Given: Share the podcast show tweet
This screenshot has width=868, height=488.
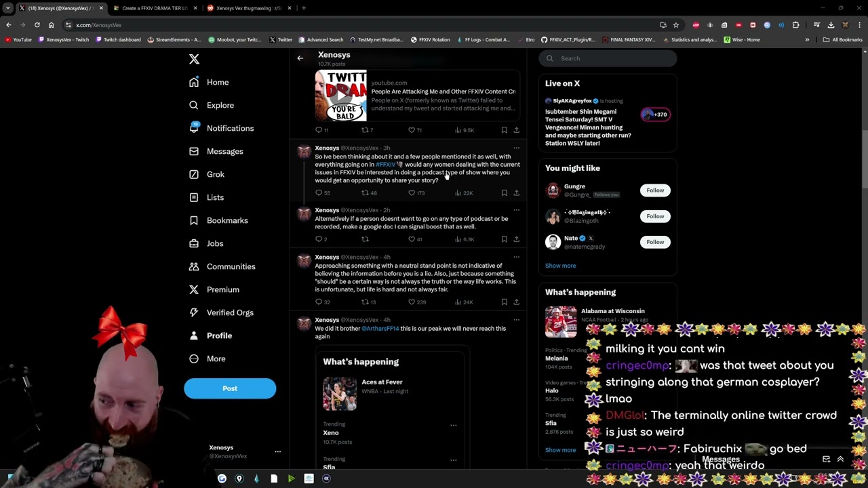Looking at the screenshot, I should 516,193.
